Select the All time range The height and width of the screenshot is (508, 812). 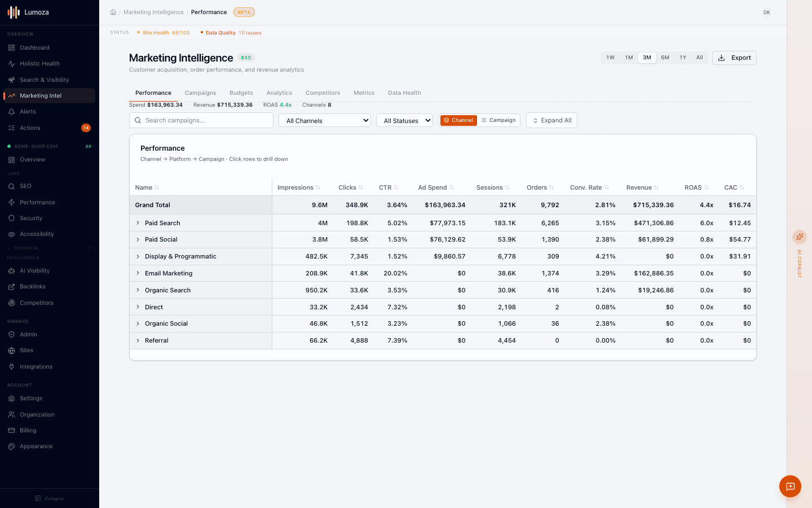tap(699, 58)
